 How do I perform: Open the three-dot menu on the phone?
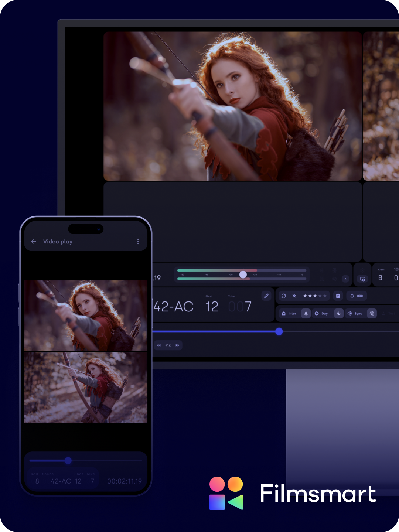[138, 242]
